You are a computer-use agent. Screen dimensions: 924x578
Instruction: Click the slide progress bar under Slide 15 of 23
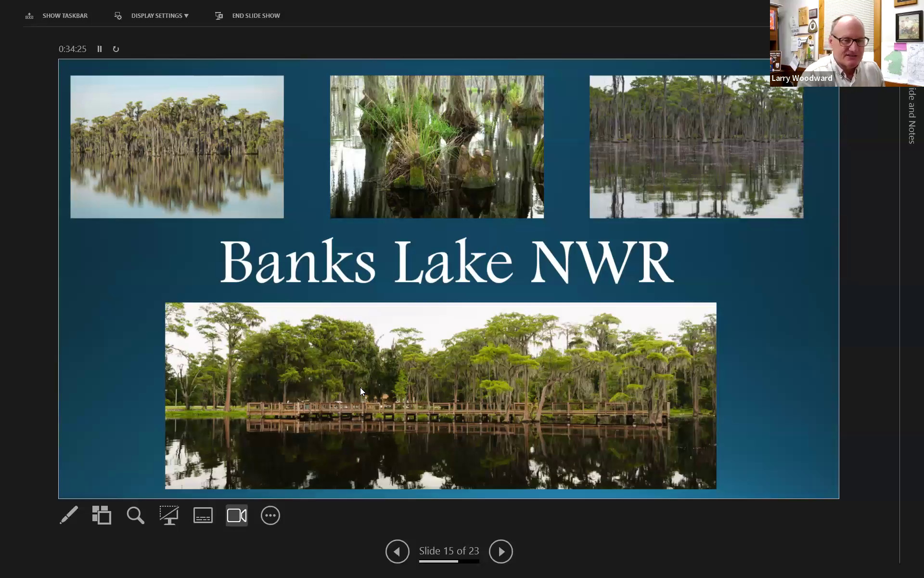click(449, 561)
